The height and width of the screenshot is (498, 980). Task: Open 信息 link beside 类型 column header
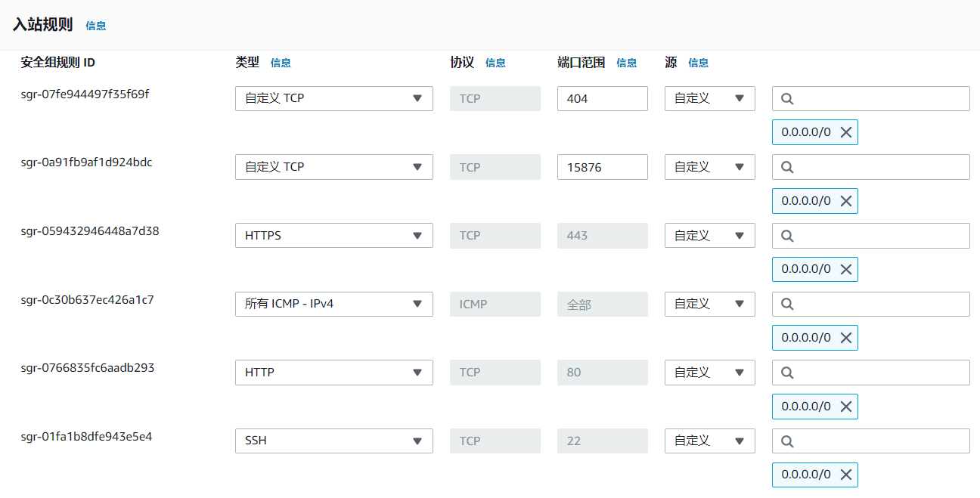(281, 63)
